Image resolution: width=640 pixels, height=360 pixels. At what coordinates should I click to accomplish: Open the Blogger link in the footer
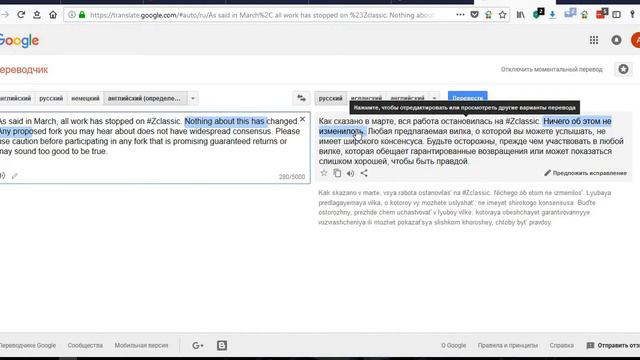pos(222,345)
